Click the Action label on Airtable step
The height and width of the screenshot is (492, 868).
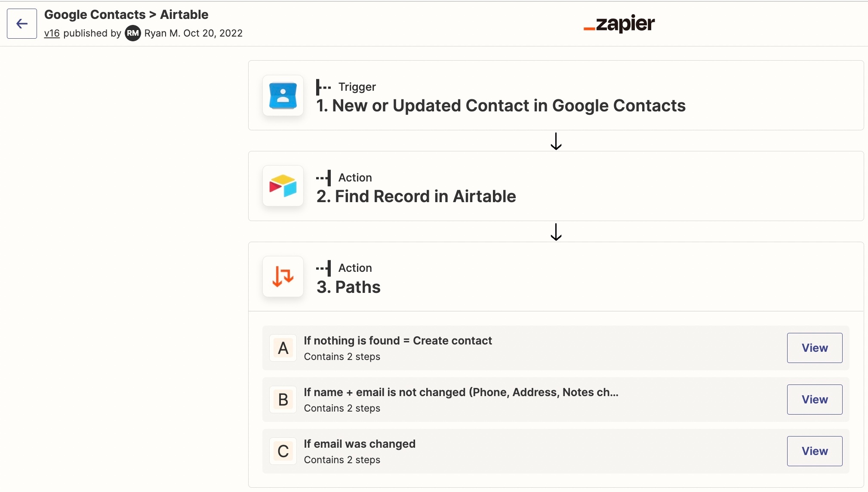click(x=355, y=178)
